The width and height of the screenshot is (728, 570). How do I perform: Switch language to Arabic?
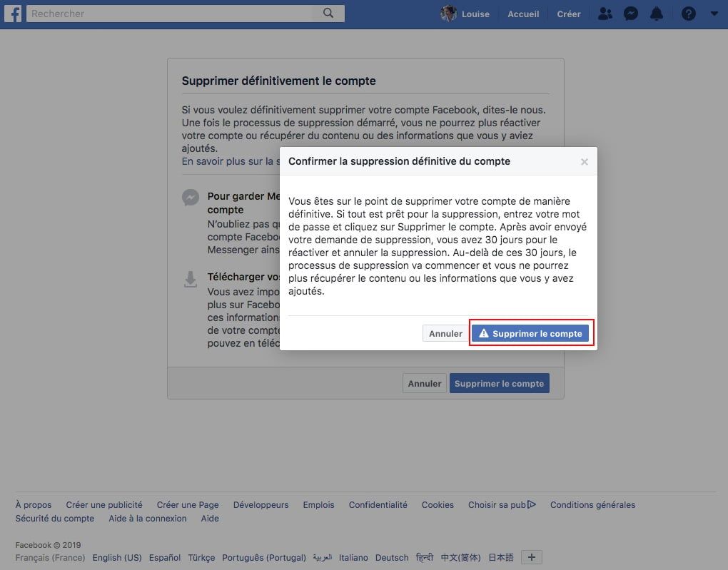point(322,557)
